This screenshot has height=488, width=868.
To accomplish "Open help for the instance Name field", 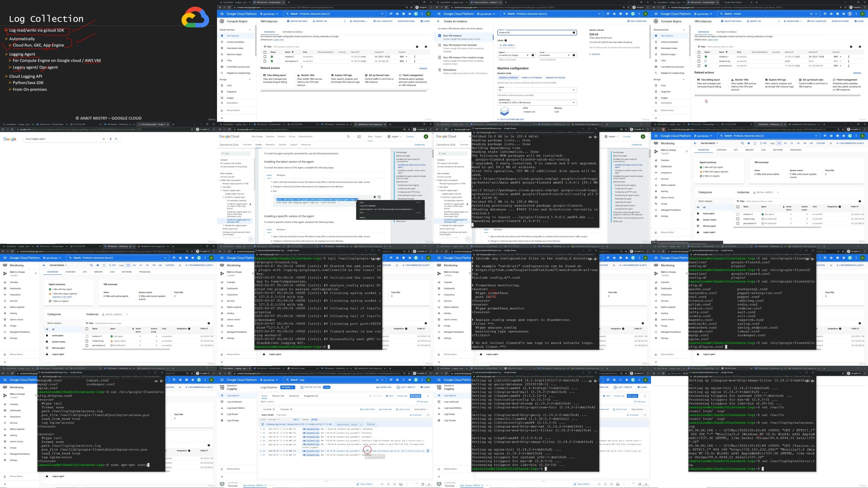I will click(x=573, y=32).
